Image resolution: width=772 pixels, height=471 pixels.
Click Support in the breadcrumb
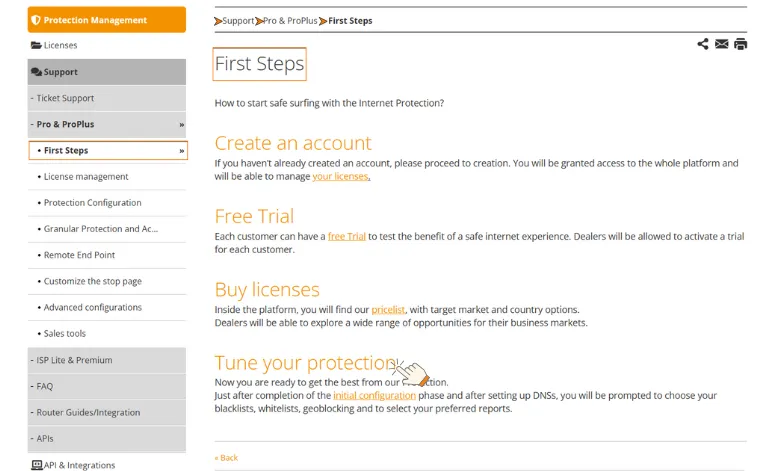(238, 21)
